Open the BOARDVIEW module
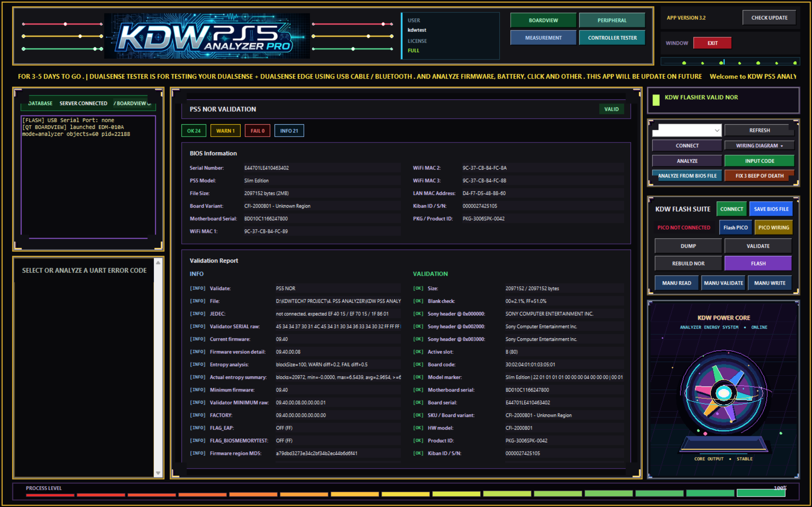The width and height of the screenshot is (812, 507). pos(543,20)
